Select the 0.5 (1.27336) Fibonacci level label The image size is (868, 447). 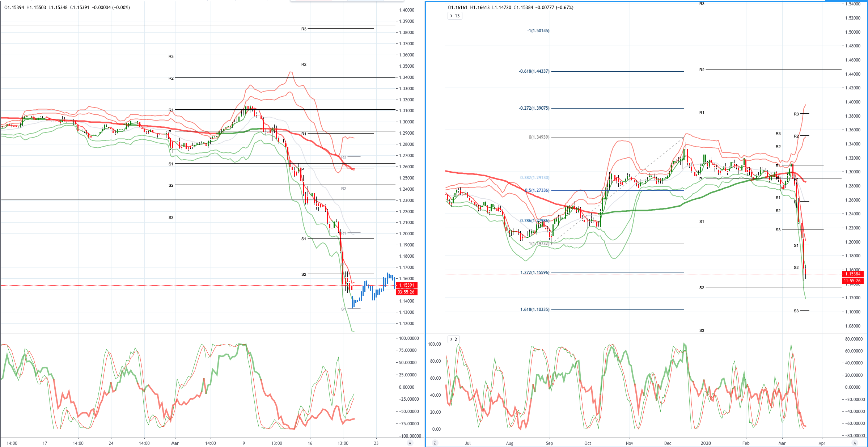537,190
